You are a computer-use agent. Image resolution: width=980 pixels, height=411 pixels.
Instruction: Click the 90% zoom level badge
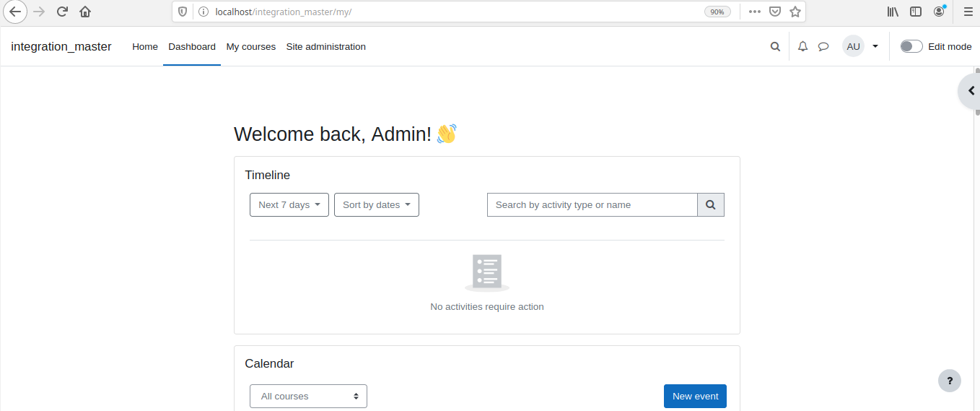click(717, 12)
